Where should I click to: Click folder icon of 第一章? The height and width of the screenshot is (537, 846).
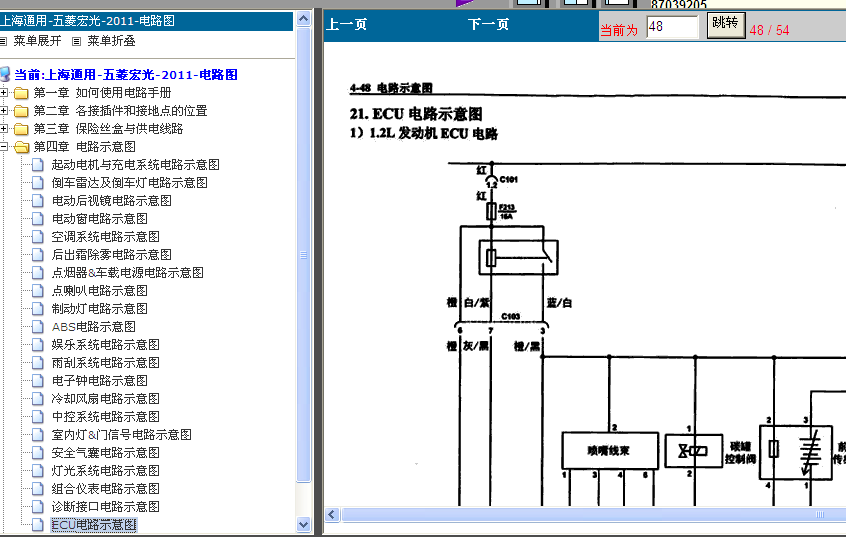click(21, 93)
